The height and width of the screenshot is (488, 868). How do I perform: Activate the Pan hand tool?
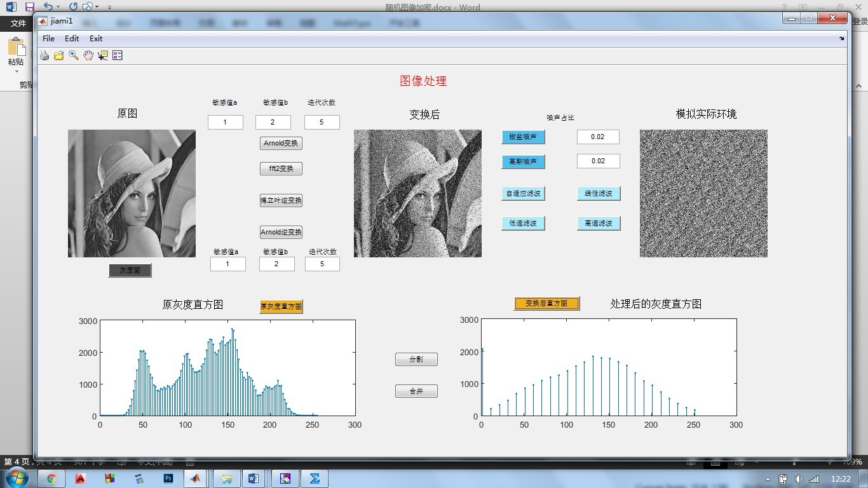click(88, 55)
